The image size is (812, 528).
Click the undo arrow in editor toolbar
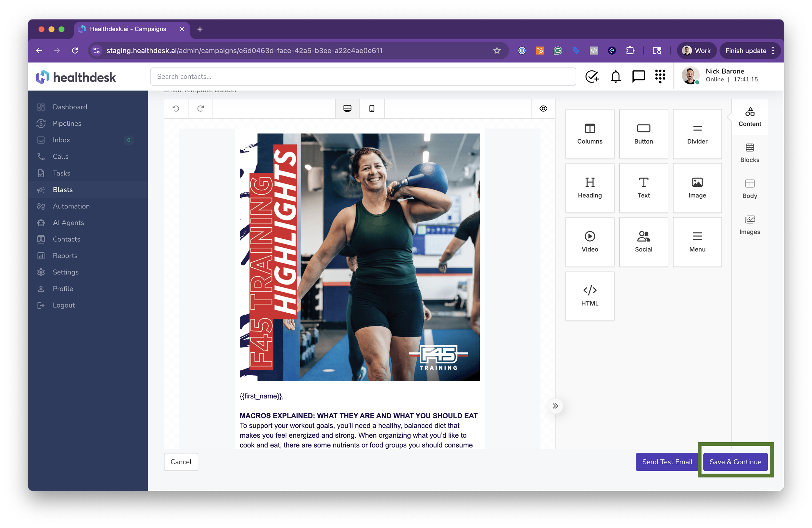click(x=176, y=108)
